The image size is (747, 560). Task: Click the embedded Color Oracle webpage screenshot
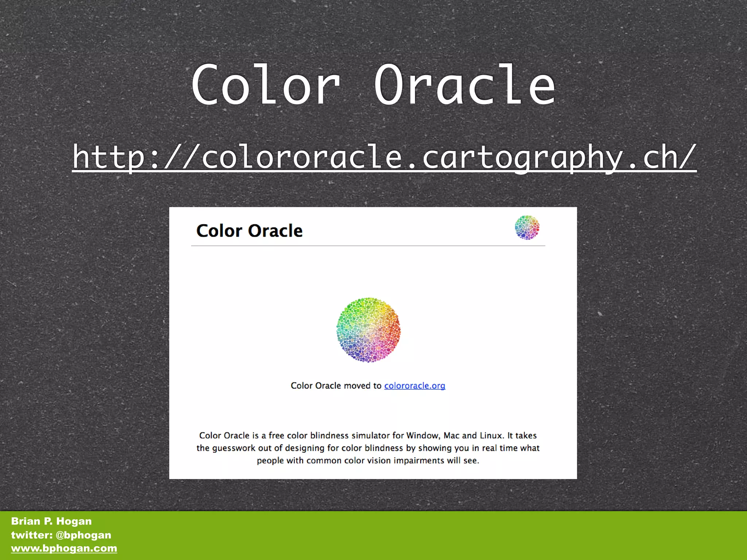click(373, 343)
